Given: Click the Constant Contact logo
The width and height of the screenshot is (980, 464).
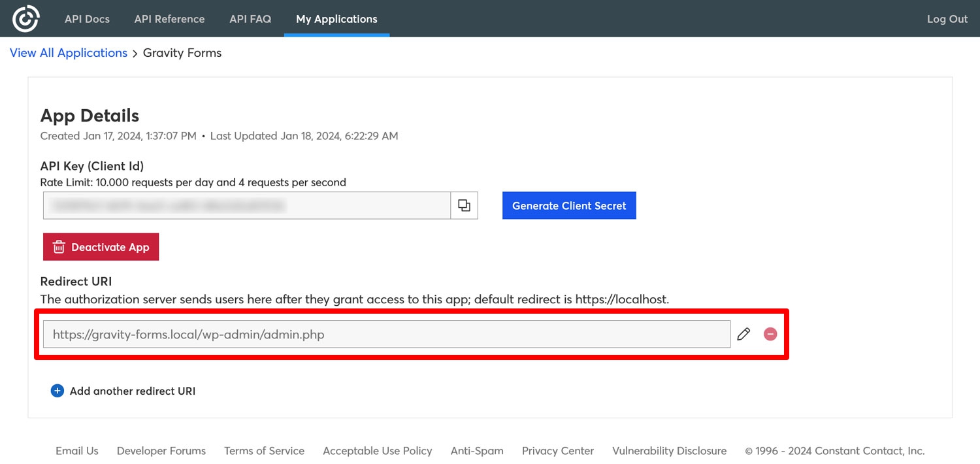Looking at the screenshot, I should tap(26, 18).
